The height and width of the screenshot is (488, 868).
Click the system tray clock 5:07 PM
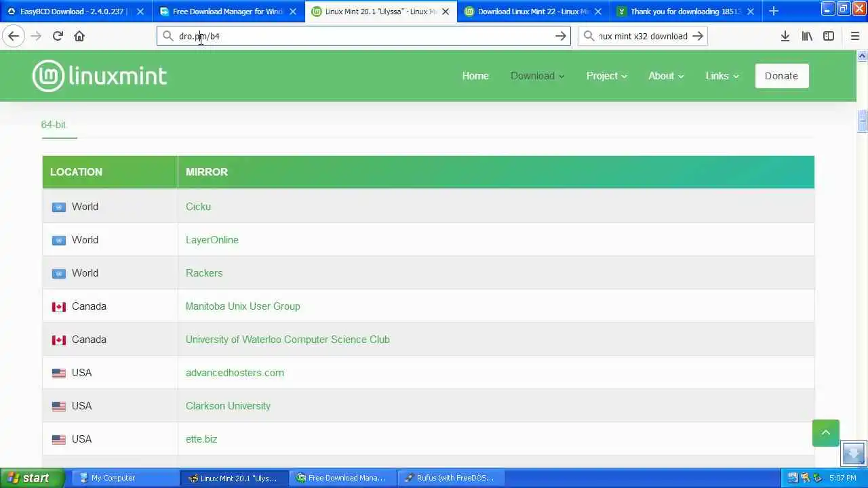(843, 478)
